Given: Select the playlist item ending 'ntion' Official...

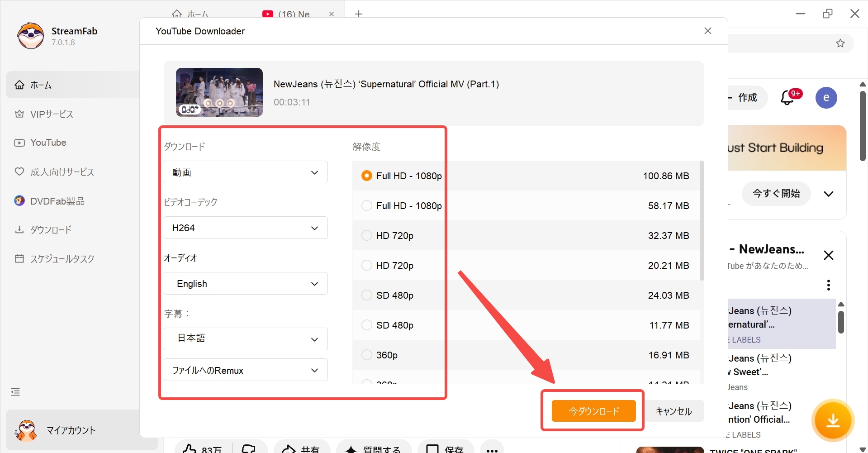Looking at the screenshot, I should (782, 420).
